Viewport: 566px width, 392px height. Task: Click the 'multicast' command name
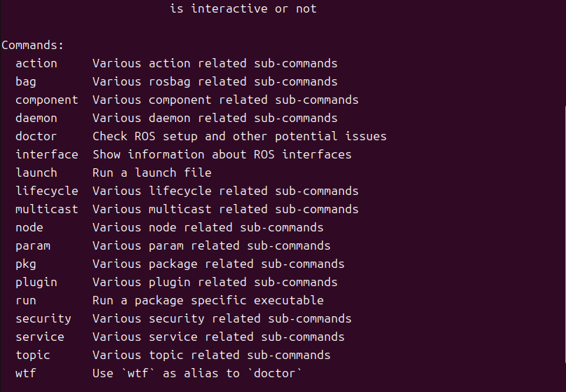click(46, 210)
